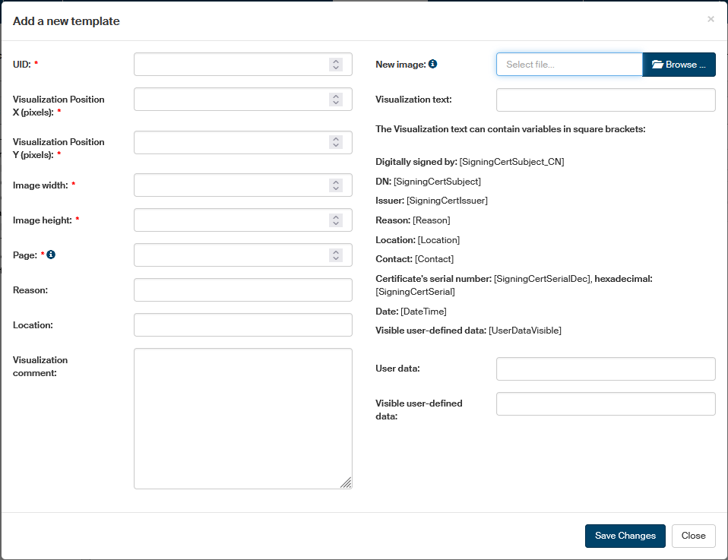Focus the Reason text field
This screenshot has width=728, height=560.
tap(242, 289)
